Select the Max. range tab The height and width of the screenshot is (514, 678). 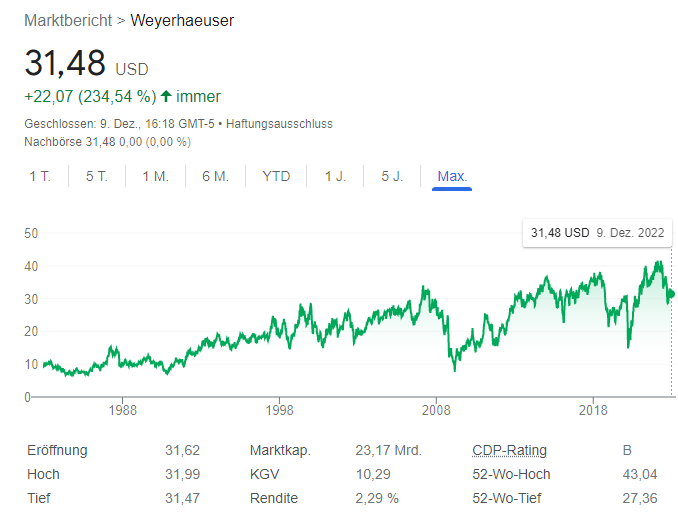[452, 176]
